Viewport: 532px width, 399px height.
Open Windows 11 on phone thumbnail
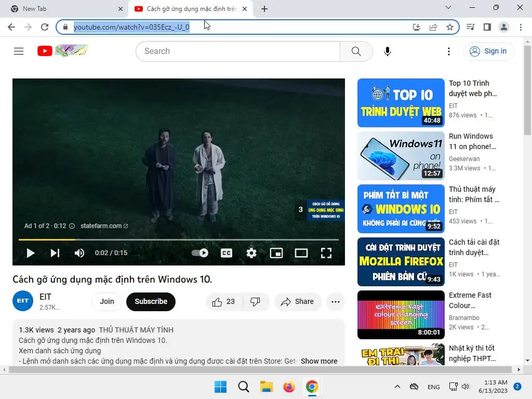(x=401, y=156)
